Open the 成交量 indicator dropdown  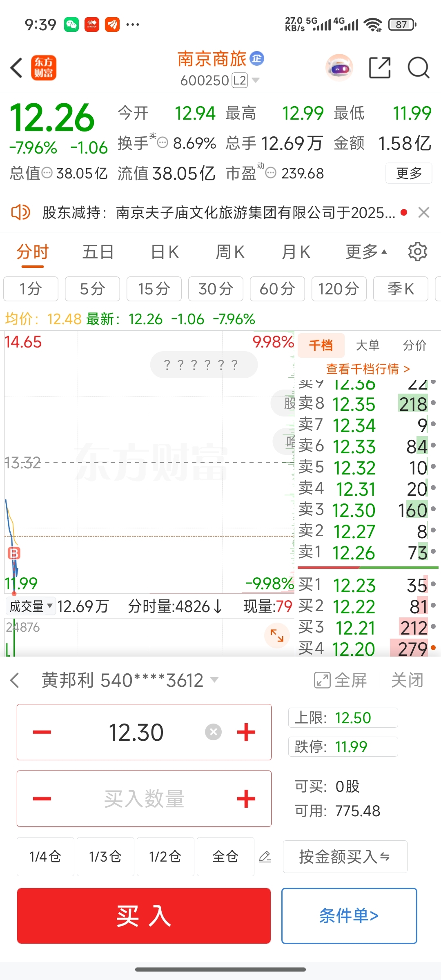pos(31,606)
